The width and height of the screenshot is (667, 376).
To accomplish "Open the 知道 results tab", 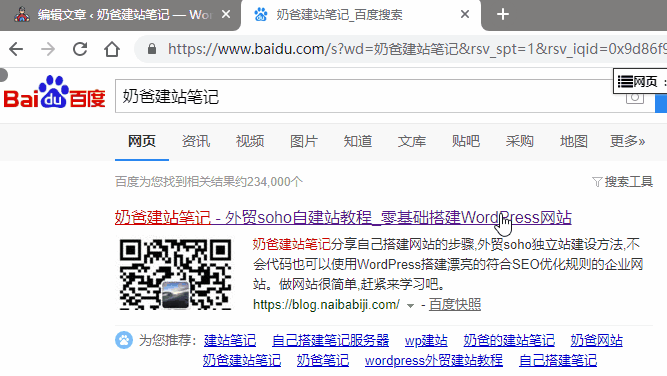I will [358, 141].
